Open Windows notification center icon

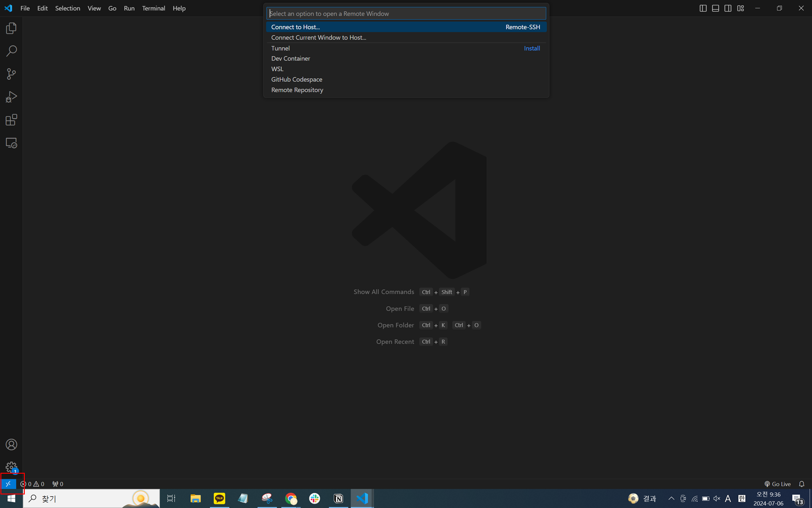798,499
